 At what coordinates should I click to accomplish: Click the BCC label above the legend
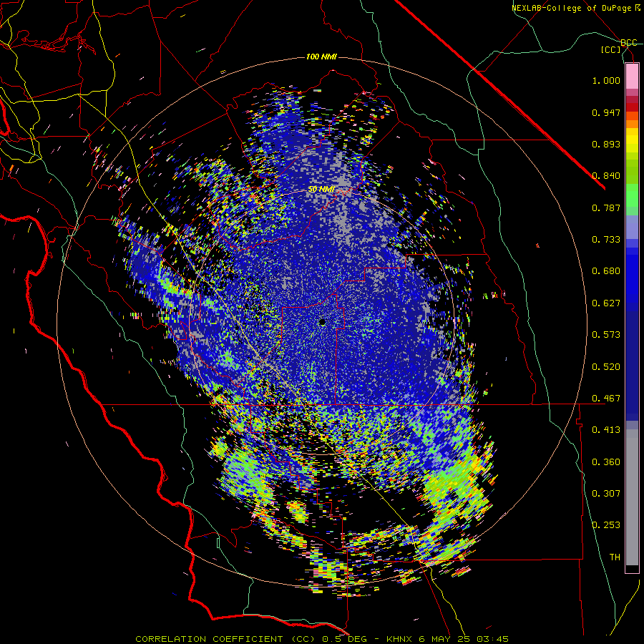point(629,43)
